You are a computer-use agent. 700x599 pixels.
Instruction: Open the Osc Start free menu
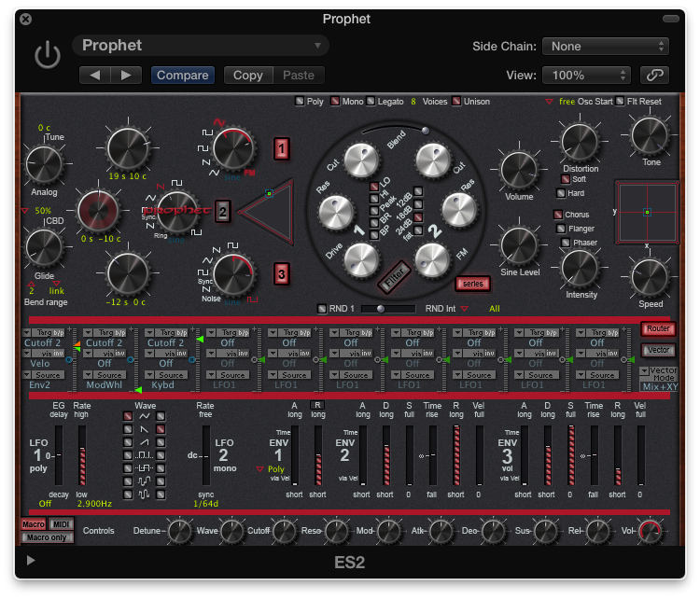pyautogui.click(x=561, y=102)
